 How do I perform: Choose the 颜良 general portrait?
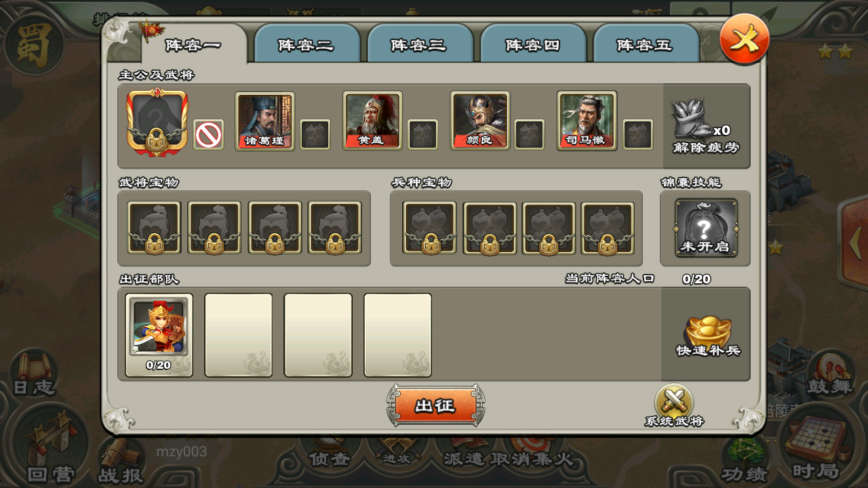point(480,121)
